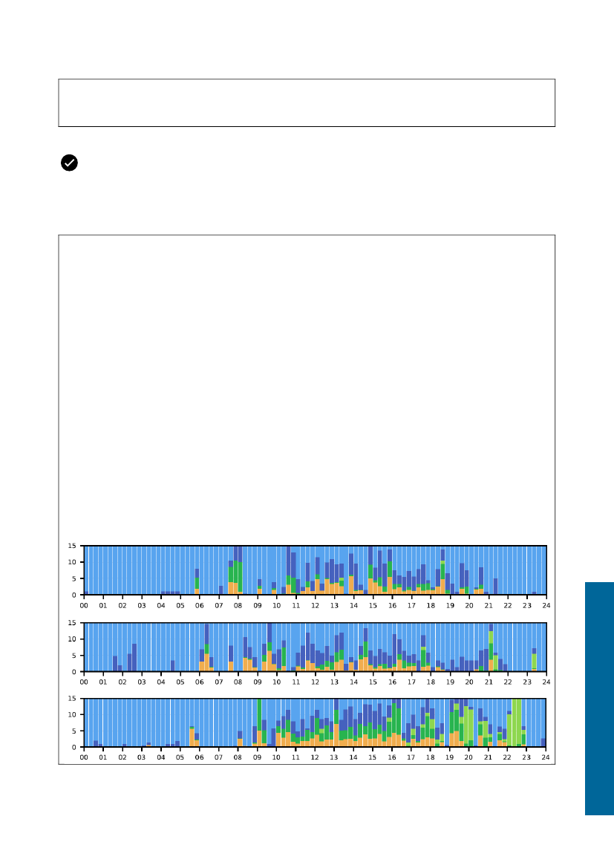Click the light-green bar at 21 in middle chart

point(491,637)
